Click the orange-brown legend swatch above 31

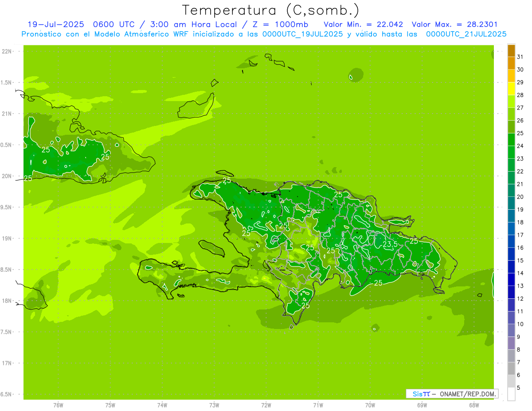point(512,51)
